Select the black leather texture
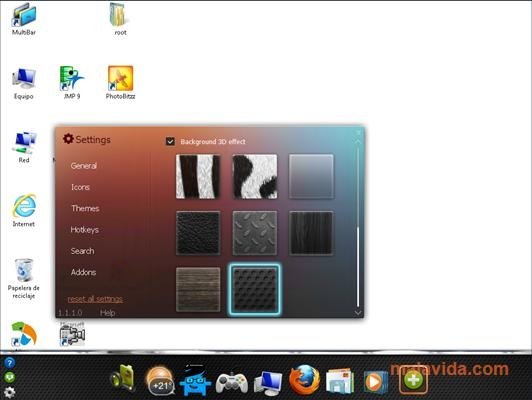 tap(198, 233)
